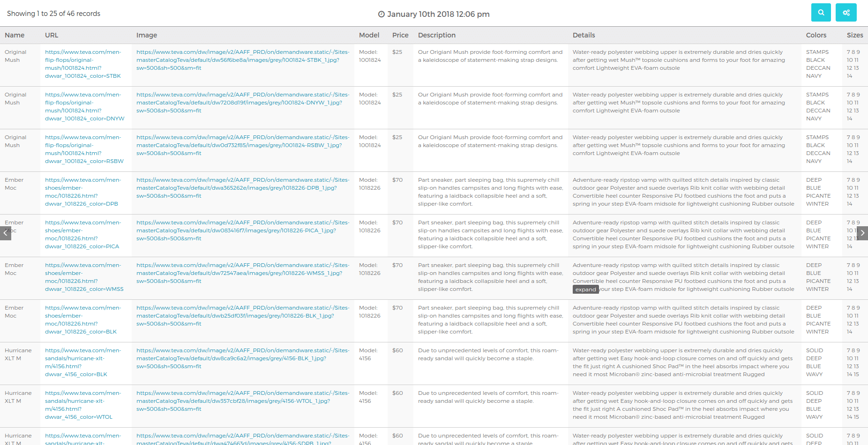Open image link 1001824-DNYW_1.jpg
Screen dimensions: 868x445
pos(243,103)
